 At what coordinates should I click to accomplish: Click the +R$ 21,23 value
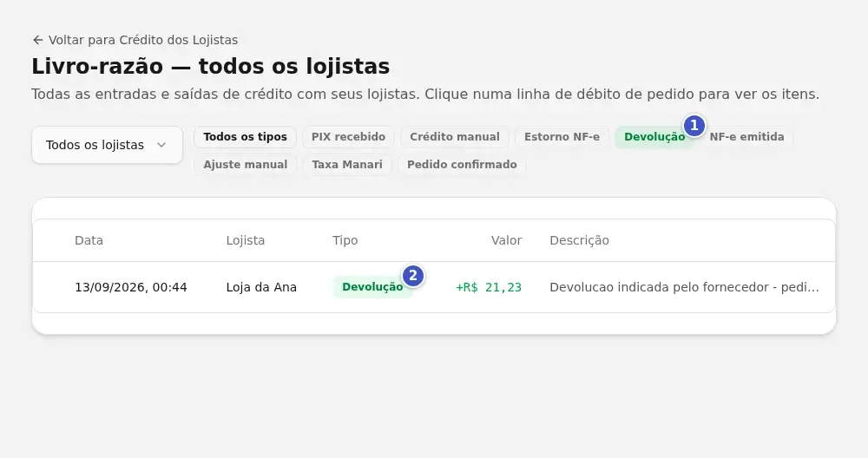488,287
